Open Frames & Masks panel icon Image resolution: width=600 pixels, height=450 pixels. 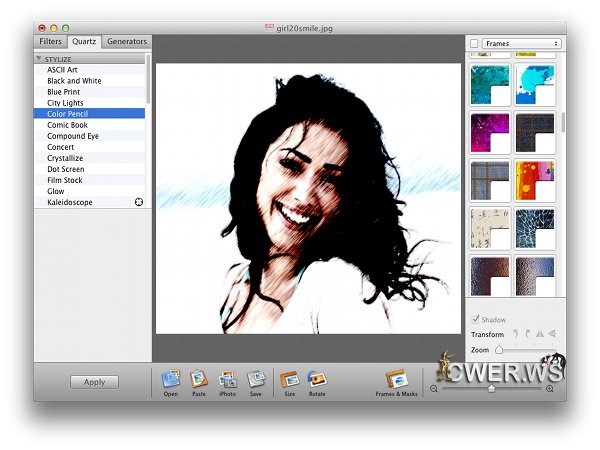tap(397, 379)
